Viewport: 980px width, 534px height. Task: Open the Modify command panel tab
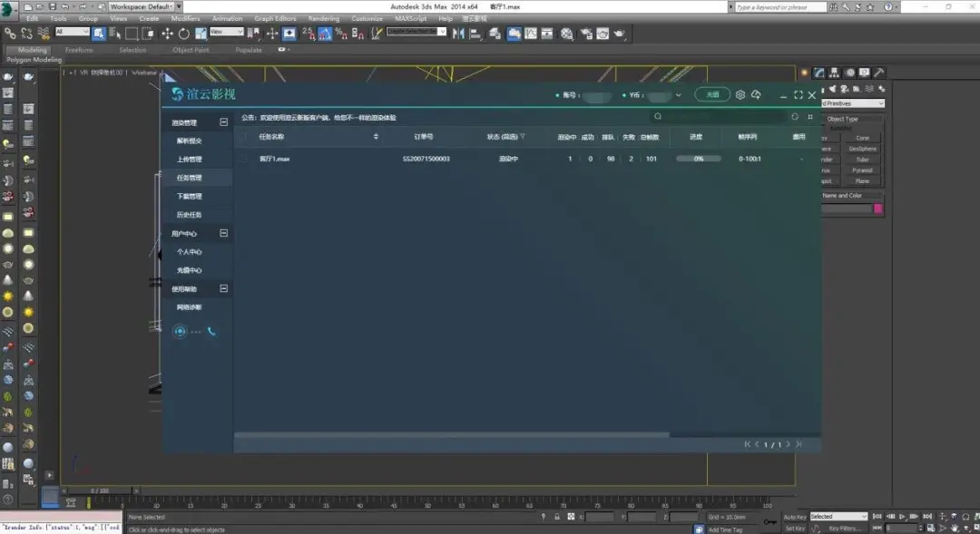835,73
